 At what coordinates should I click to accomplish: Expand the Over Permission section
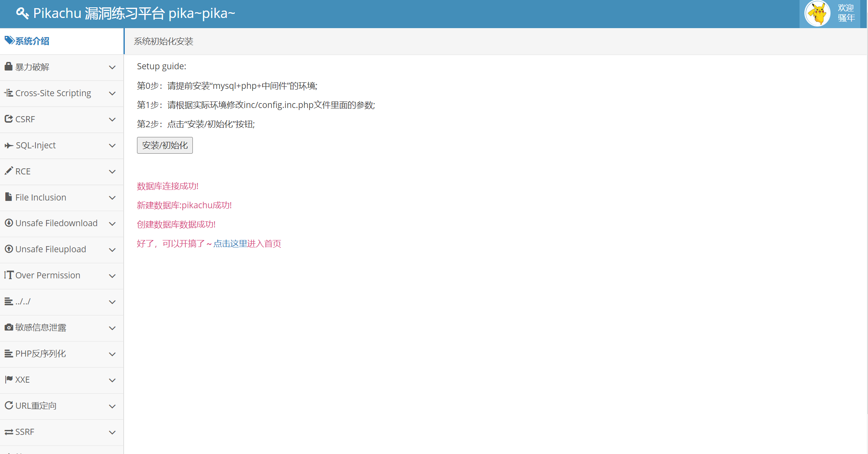(62, 275)
